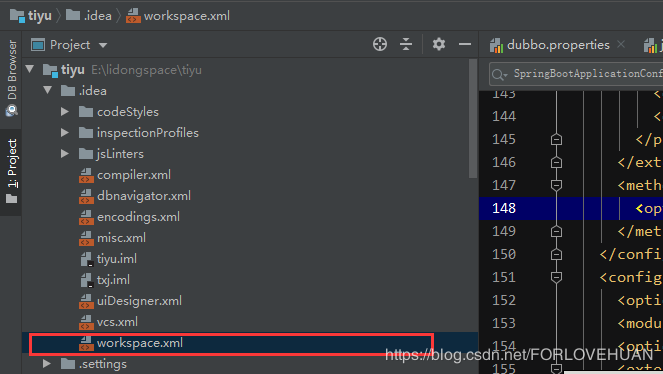Screen dimensions: 663x374
Task: Click the locate/scroll-from-source crosshair icon
Action: (380, 44)
